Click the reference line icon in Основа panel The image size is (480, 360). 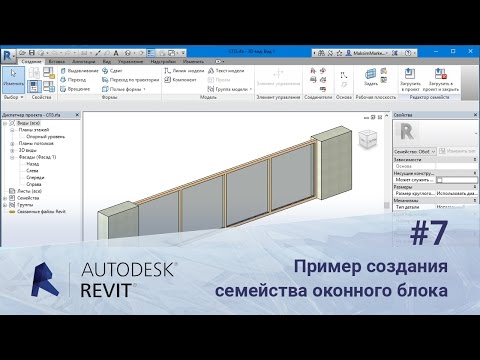(x=344, y=75)
